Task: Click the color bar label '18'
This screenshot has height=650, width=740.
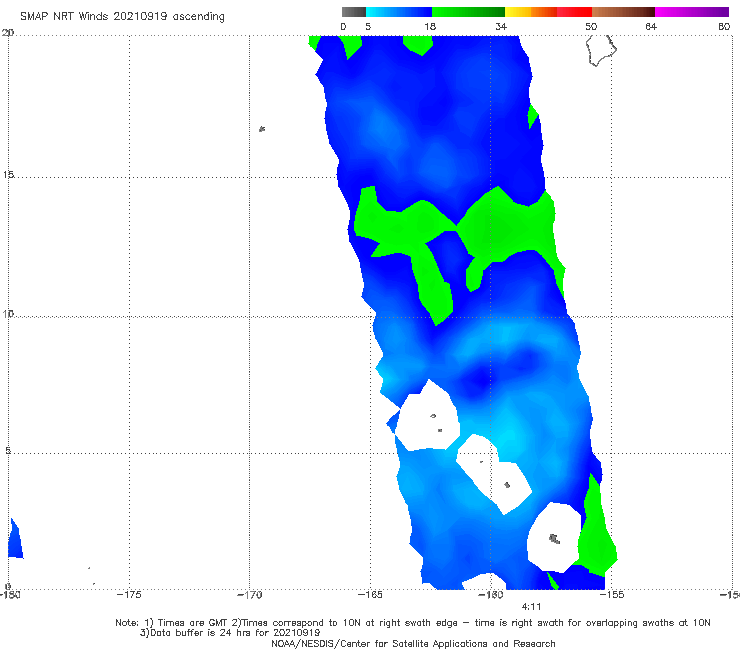Action: click(430, 26)
